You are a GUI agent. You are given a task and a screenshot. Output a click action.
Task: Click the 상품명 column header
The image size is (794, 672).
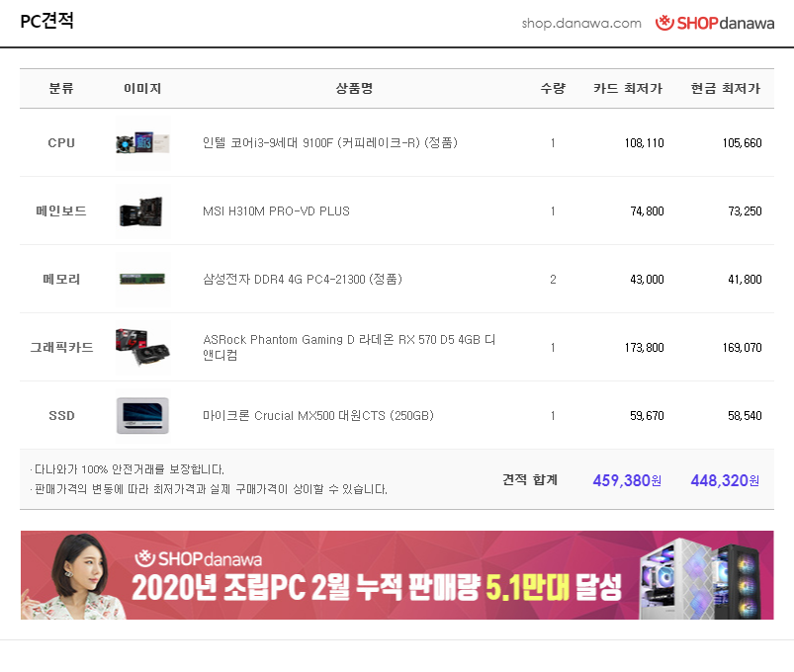tap(354, 89)
